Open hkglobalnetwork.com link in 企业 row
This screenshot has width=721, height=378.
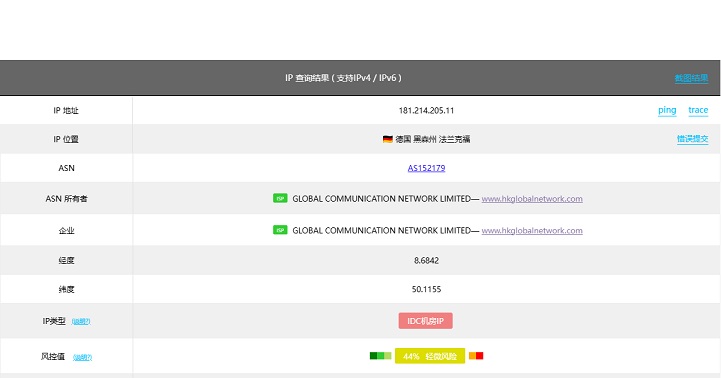tap(532, 230)
